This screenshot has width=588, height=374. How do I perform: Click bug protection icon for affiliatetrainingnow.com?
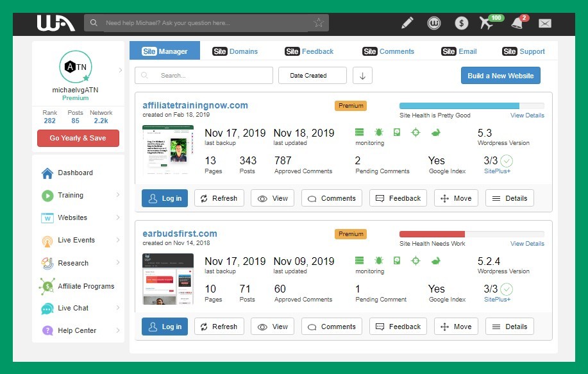(379, 132)
